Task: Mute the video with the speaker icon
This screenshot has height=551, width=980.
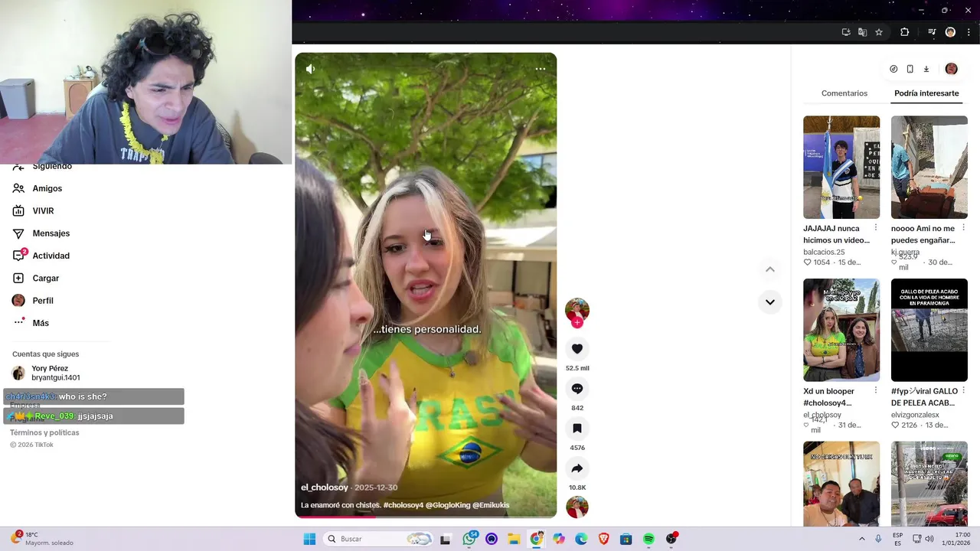Action: click(310, 69)
